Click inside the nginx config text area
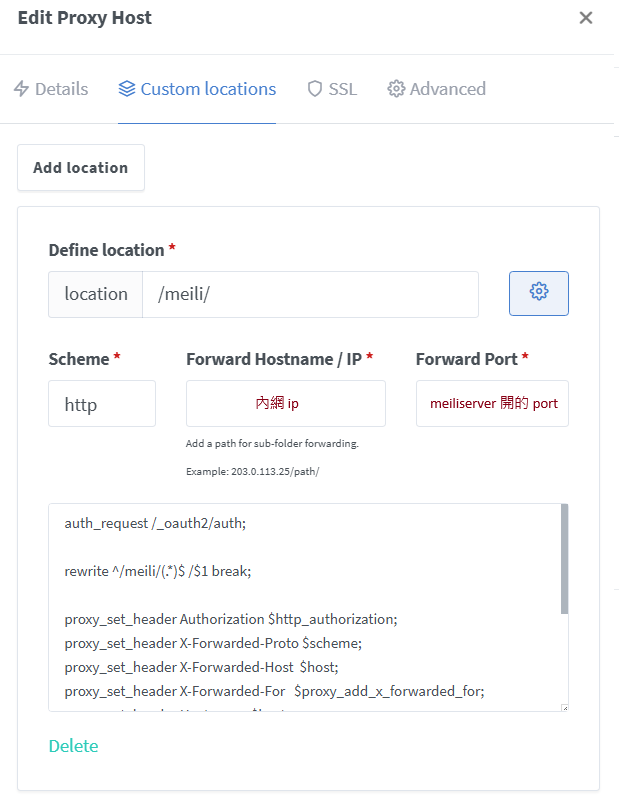 tap(300, 600)
